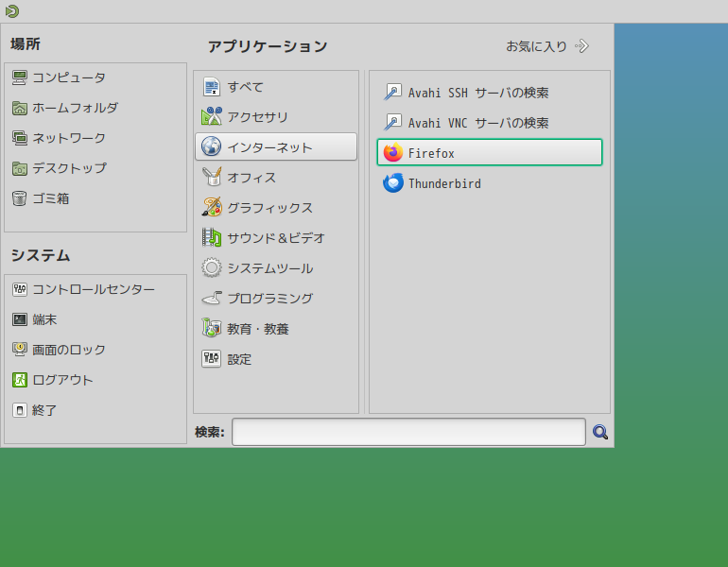Launch Firefox from the Internet list
728x567 pixels.
point(490,152)
